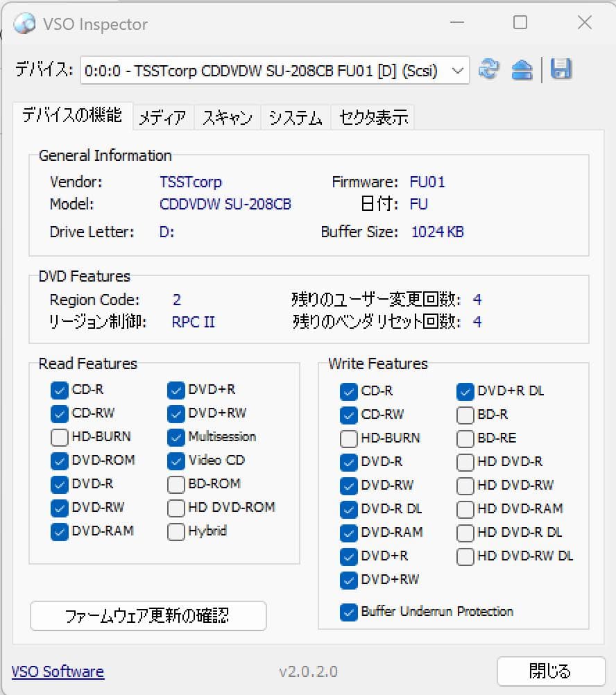
Task: Toggle HD DVD-RAM under Write Features
Action: (x=465, y=508)
